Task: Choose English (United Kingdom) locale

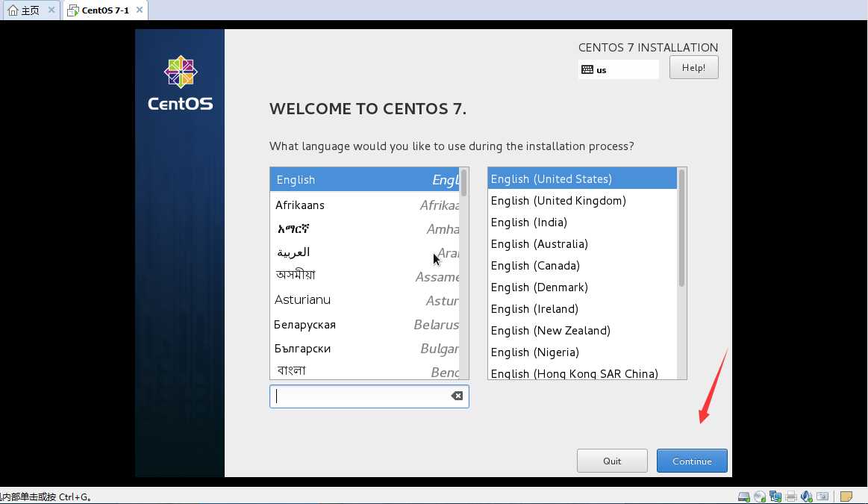Action: [582, 201]
